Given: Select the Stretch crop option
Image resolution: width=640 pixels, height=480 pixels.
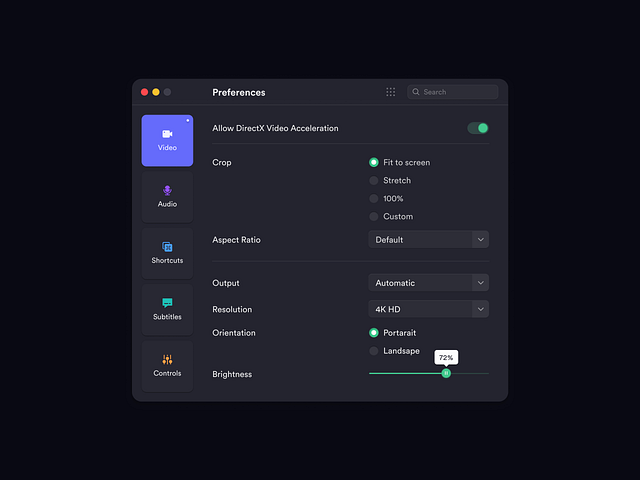Looking at the screenshot, I should [373, 180].
